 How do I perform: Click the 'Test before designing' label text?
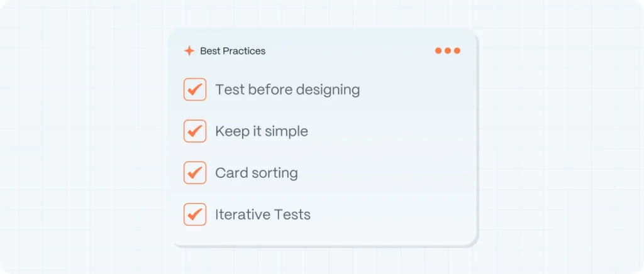pyautogui.click(x=287, y=90)
